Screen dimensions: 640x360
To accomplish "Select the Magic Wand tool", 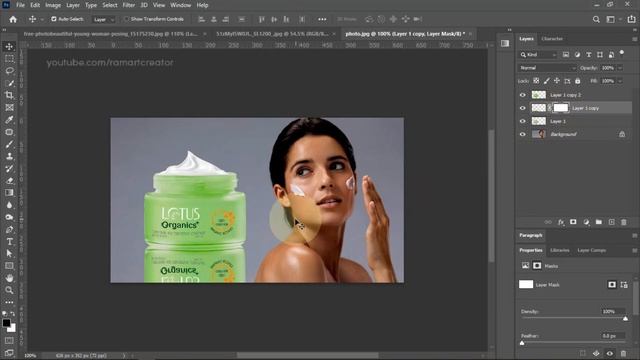I will 9,83.
